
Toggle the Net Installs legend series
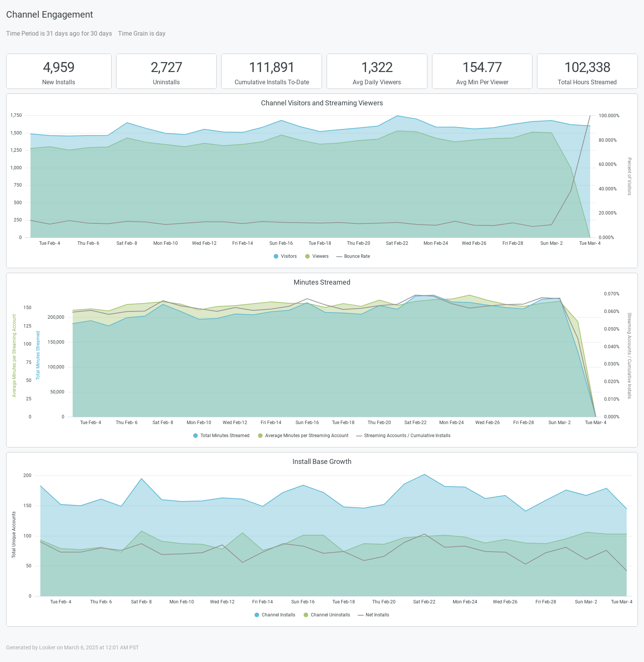373,615
